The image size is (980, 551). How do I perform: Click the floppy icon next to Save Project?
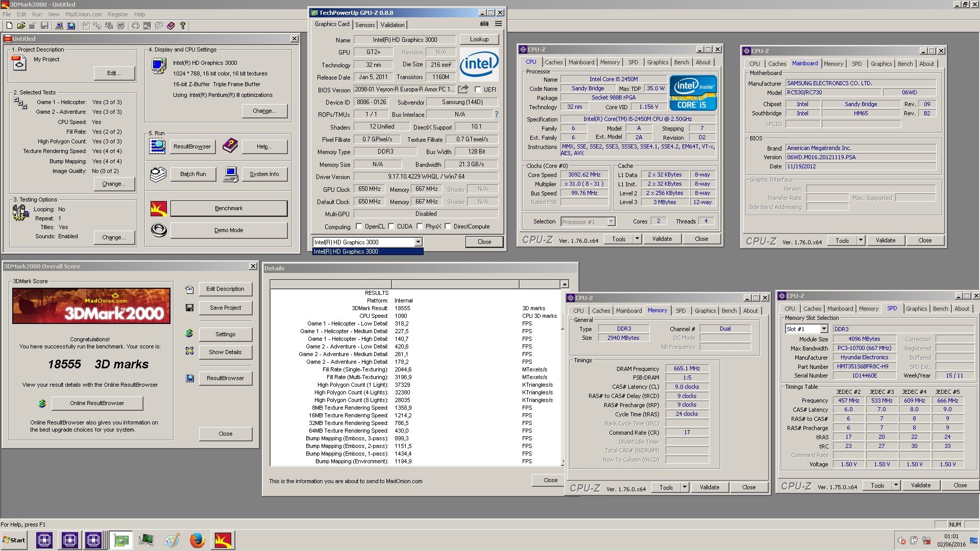click(189, 308)
